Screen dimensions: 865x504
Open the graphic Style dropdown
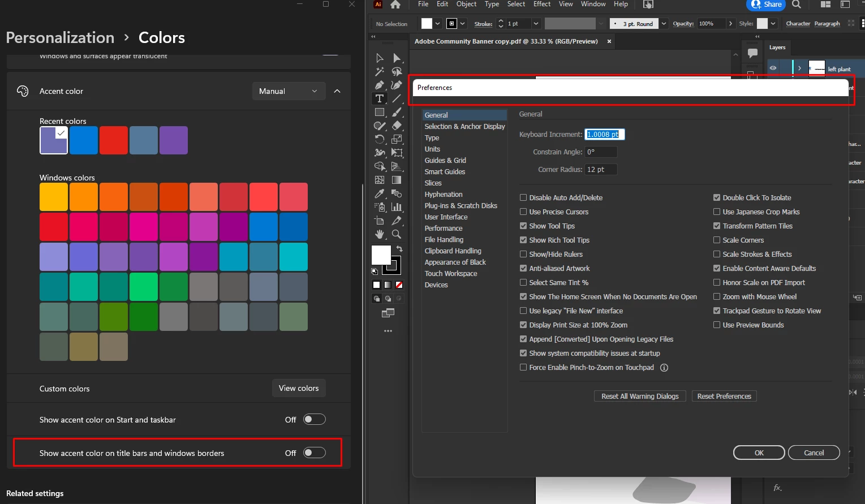pyautogui.click(x=773, y=24)
